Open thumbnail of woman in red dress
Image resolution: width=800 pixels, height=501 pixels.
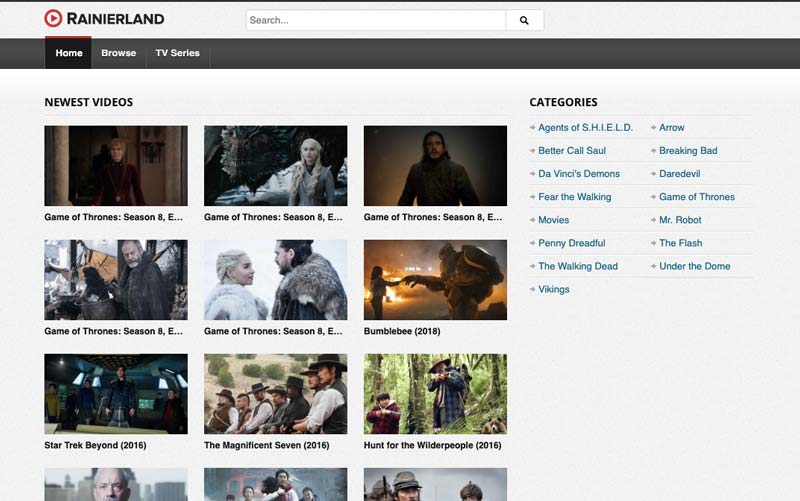coord(116,166)
